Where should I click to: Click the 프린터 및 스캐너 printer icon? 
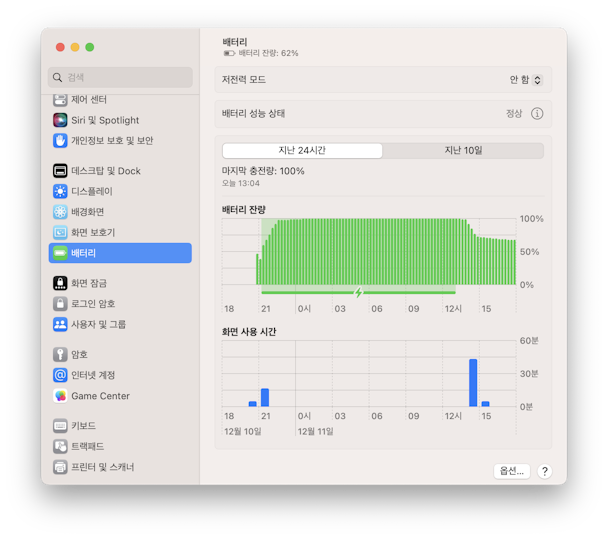(60, 467)
